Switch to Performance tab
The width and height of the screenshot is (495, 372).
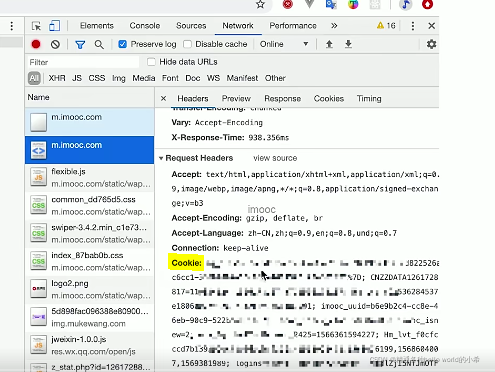[293, 26]
